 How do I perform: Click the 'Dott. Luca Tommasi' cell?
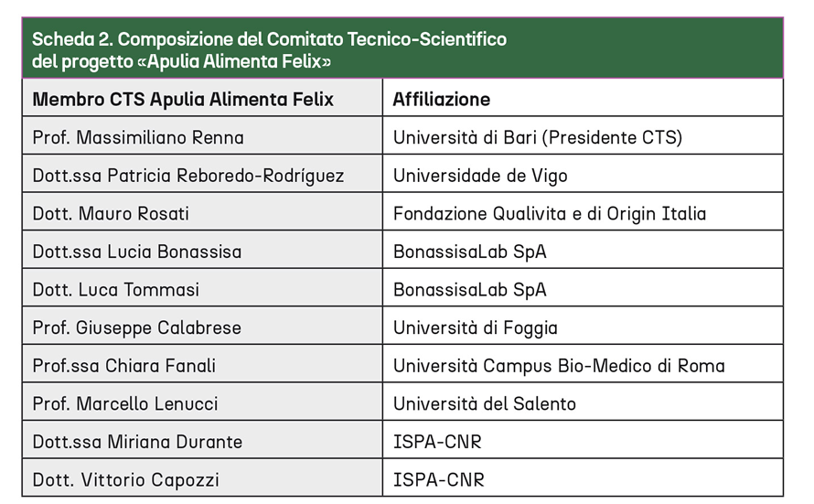[115, 290]
